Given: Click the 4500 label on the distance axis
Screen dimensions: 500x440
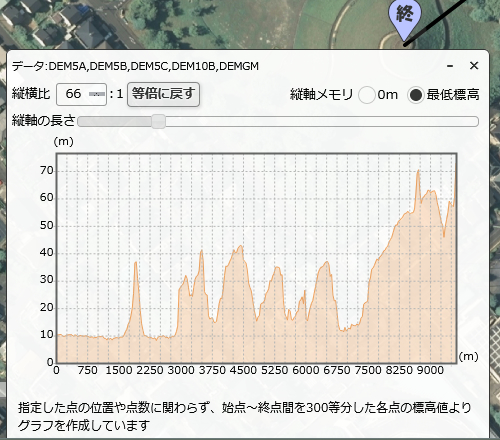Looking at the screenshot, I should click(243, 370).
